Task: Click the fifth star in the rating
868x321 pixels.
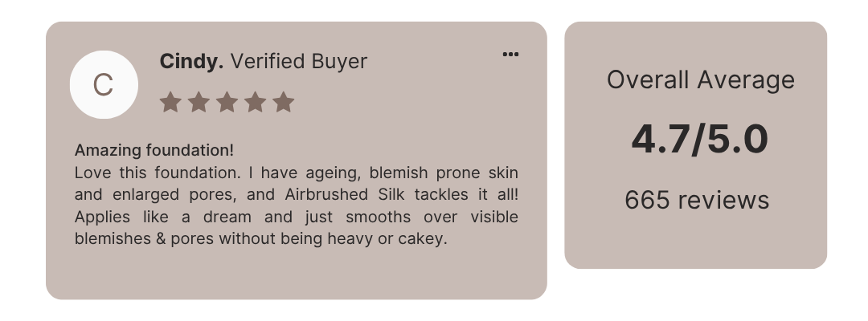Action: [283, 102]
